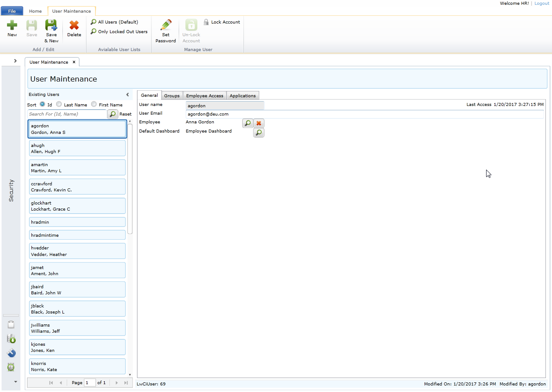Open the General tab
552x392 pixels.
point(149,95)
